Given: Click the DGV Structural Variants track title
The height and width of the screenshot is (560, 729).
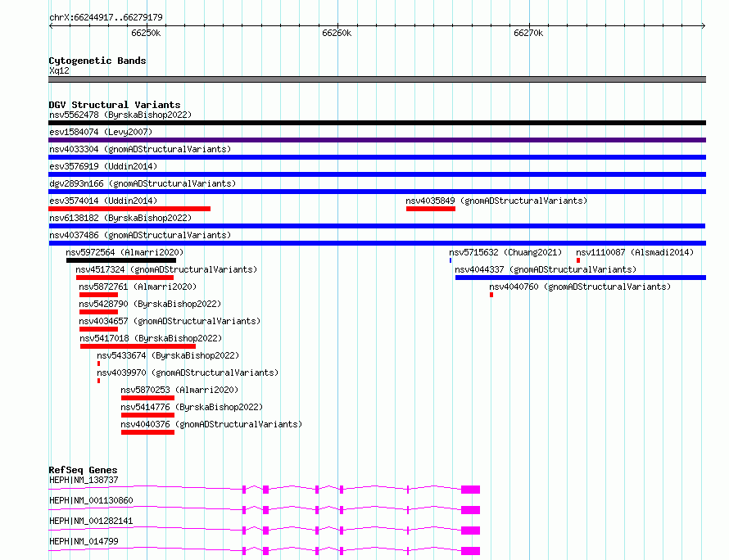Looking at the screenshot, I should [x=115, y=105].
